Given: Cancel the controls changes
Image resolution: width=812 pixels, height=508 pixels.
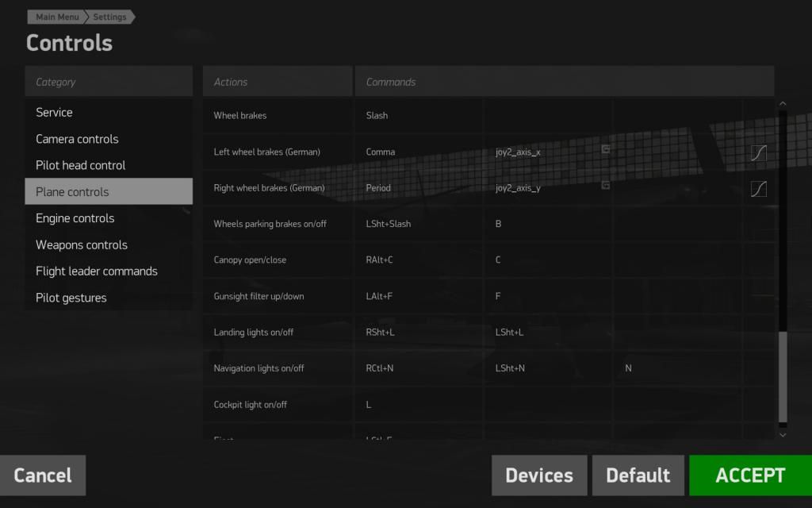Looking at the screenshot, I should point(43,475).
